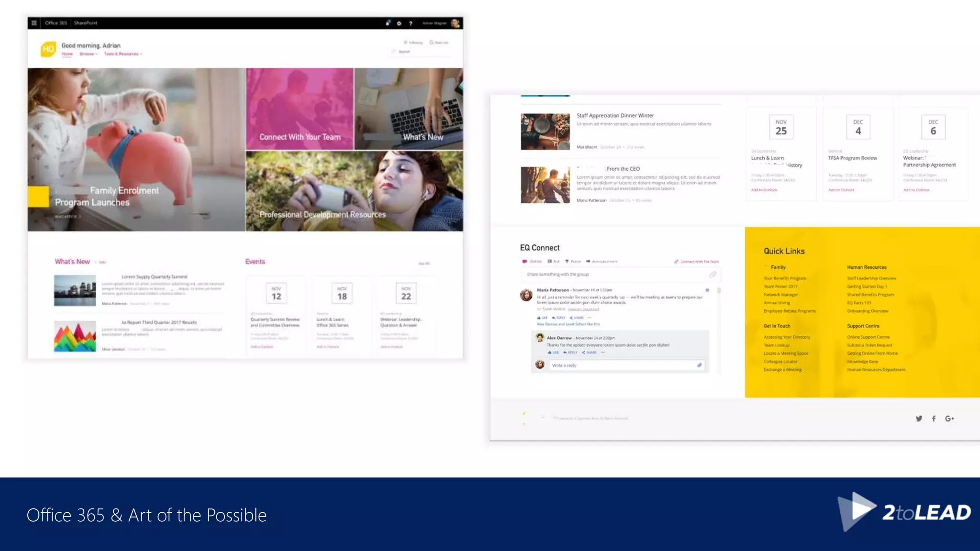The width and height of the screenshot is (980, 551).
Task: Open the NOV 18 Lunch & Learn event
Action: pyautogui.click(x=342, y=316)
